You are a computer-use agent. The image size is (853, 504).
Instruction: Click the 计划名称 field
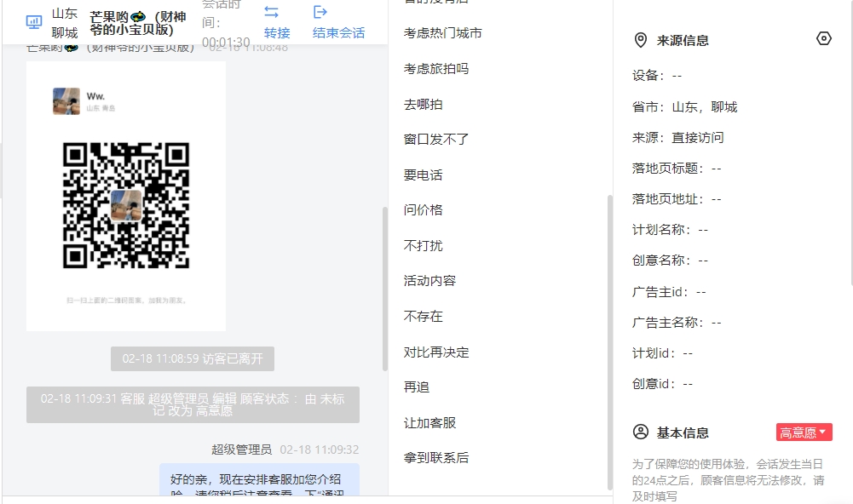(670, 230)
